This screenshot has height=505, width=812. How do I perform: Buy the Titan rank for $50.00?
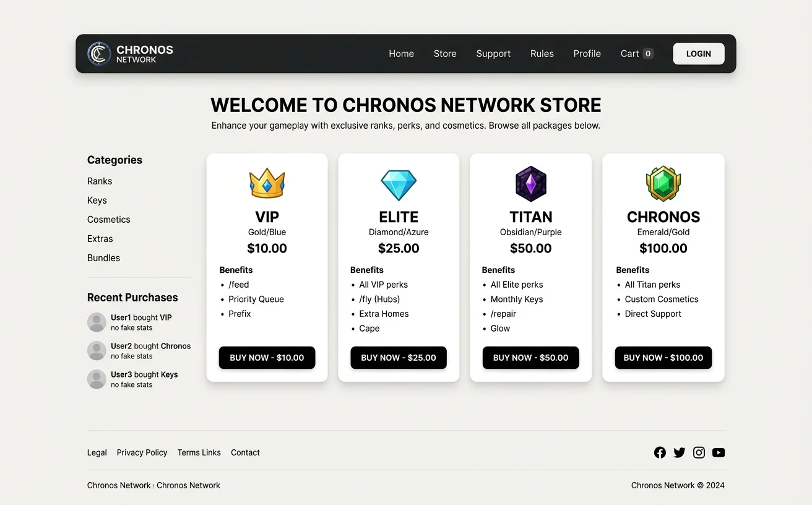(531, 358)
